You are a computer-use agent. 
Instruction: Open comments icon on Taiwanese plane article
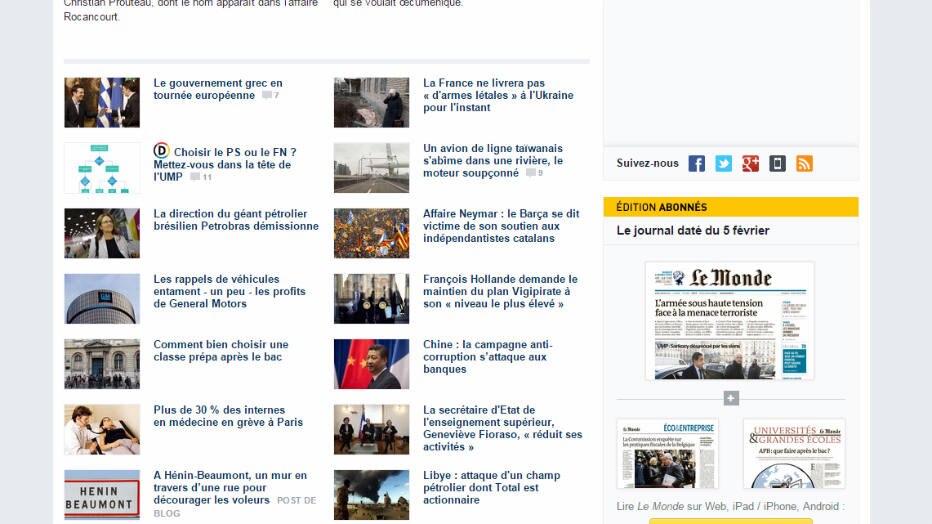click(x=534, y=173)
